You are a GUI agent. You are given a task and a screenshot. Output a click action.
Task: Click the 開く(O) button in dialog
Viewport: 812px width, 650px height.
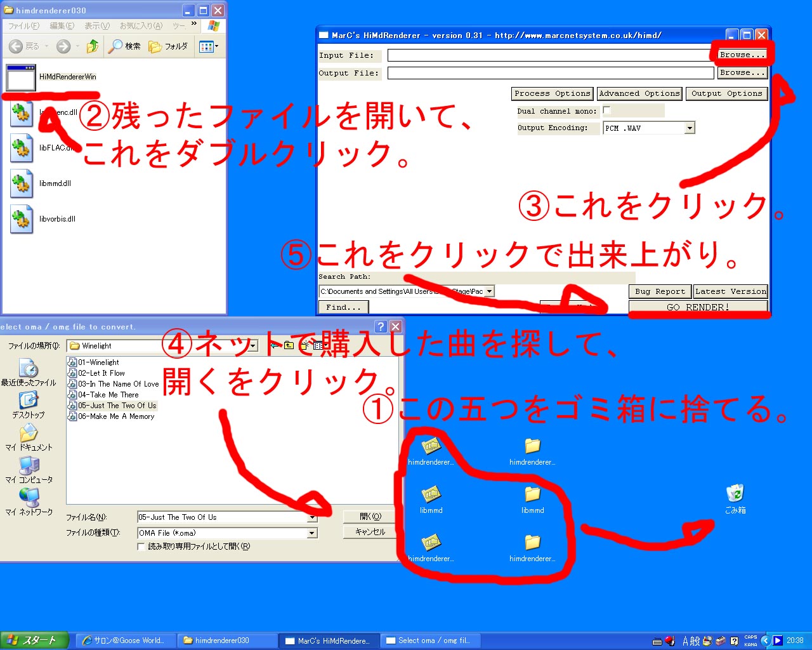(x=370, y=517)
